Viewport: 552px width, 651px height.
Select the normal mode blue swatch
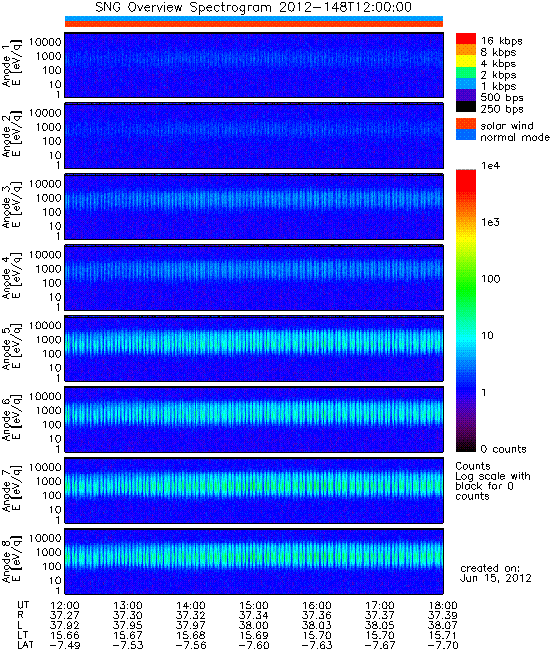[x=466, y=135]
